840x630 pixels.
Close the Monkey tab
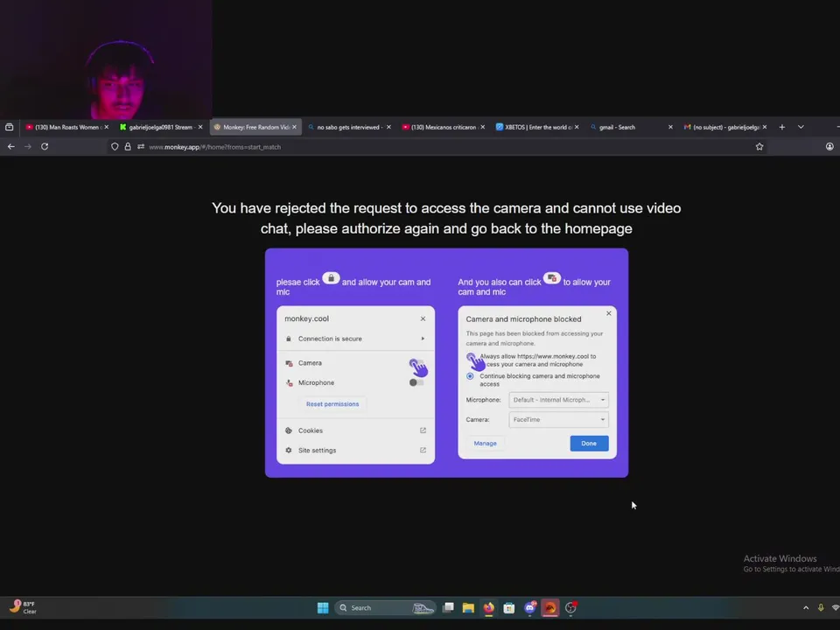[294, 127]
